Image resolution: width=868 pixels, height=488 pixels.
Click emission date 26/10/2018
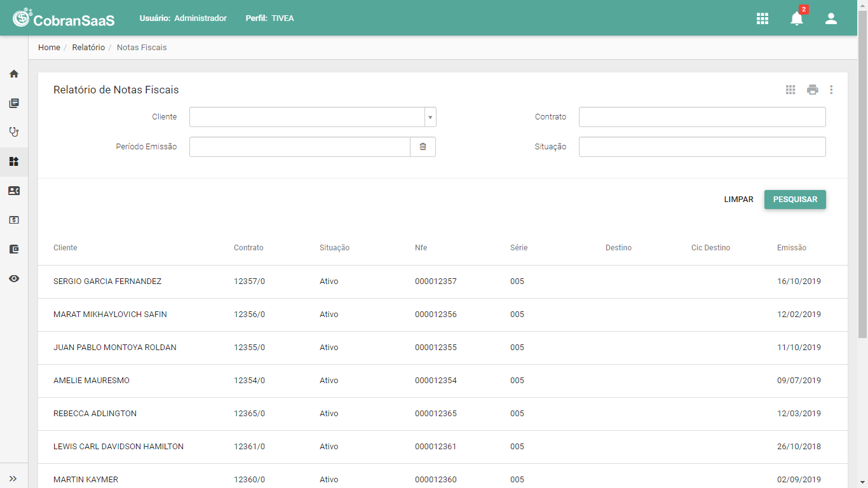click(x=799, y=447)
